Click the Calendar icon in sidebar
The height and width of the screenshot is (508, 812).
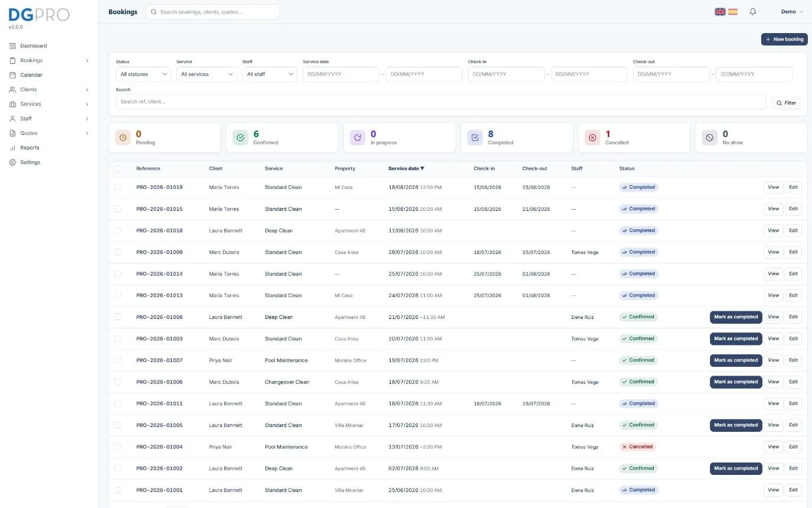point(13,75)
